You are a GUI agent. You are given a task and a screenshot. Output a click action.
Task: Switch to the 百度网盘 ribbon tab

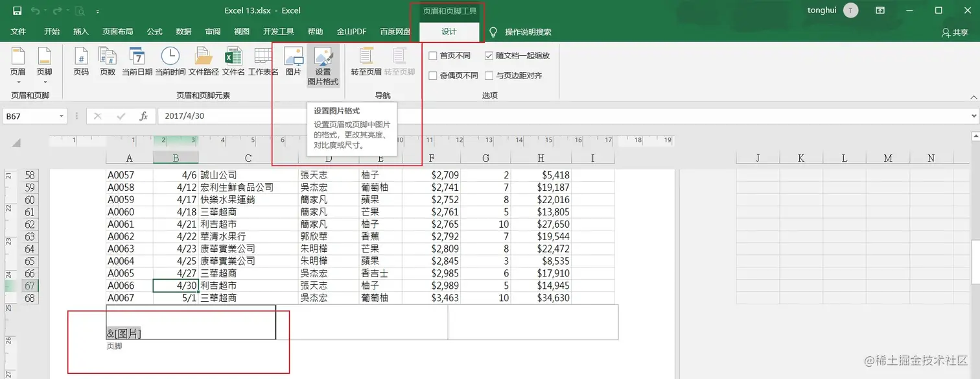pos(395,32)
